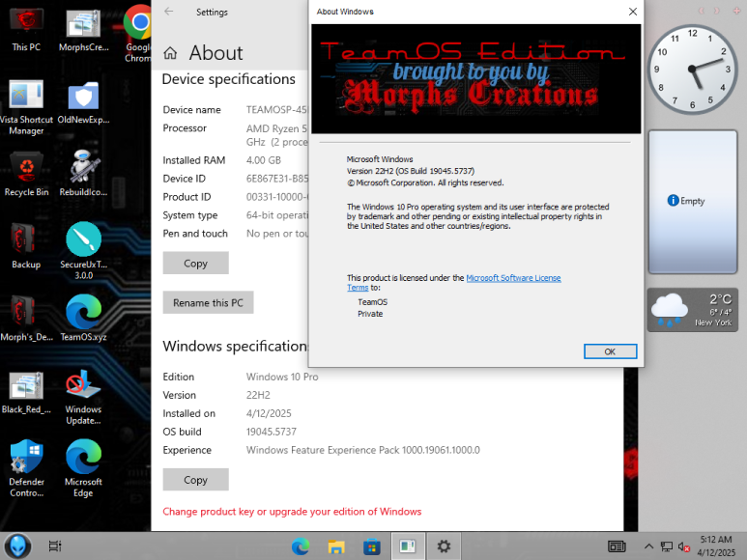747x560 pixels.
Task: Open the Recycle Bin
Action: click(x=26, y=174)
